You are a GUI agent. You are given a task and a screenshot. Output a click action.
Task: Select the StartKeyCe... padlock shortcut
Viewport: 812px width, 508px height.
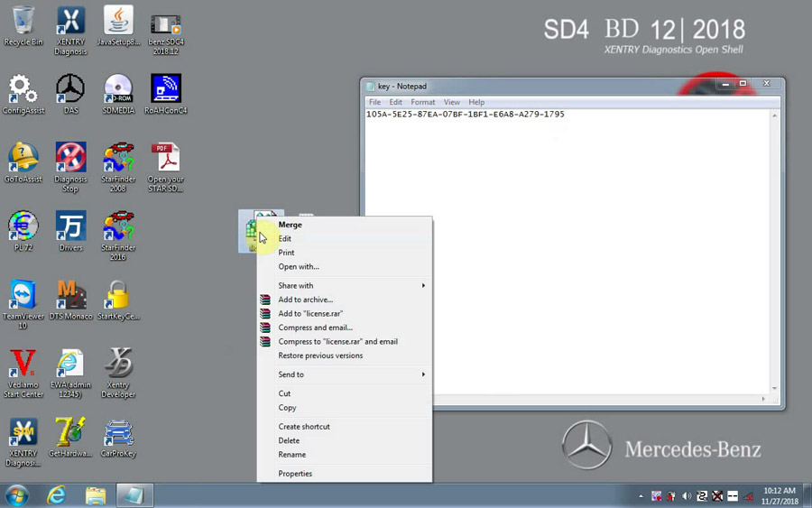coord(118,300)
